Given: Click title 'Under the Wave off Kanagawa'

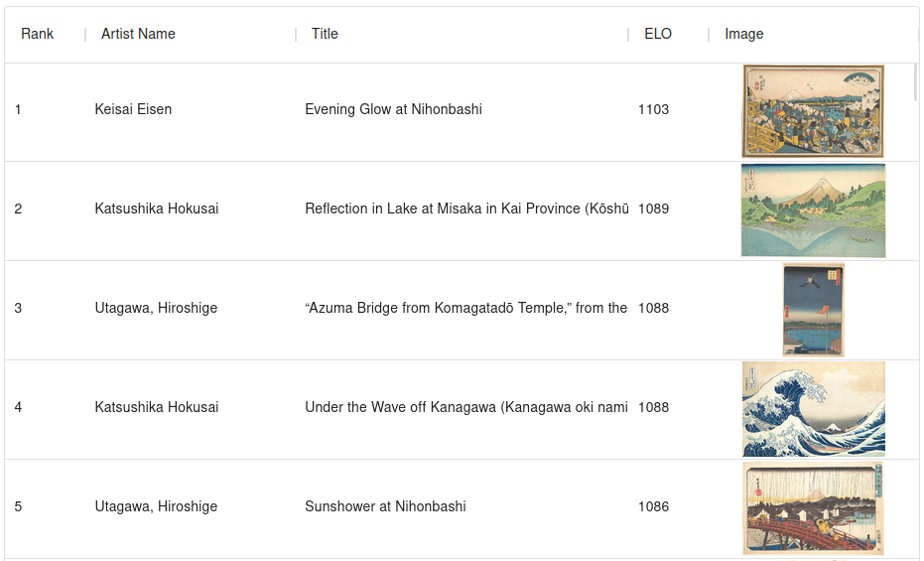Looking at the screenshot, I should pyautogui.click(x=465, y=407).
